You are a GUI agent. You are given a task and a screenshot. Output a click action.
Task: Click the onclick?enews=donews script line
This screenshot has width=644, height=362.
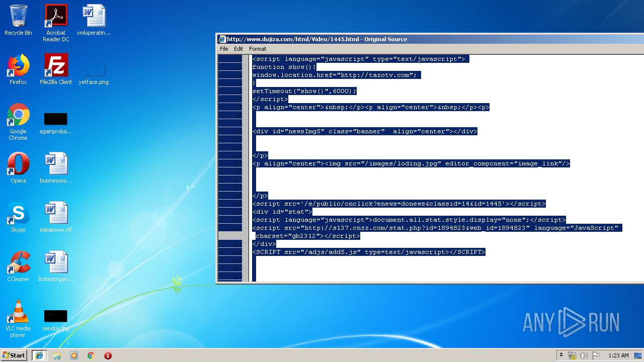click(399, 204)
